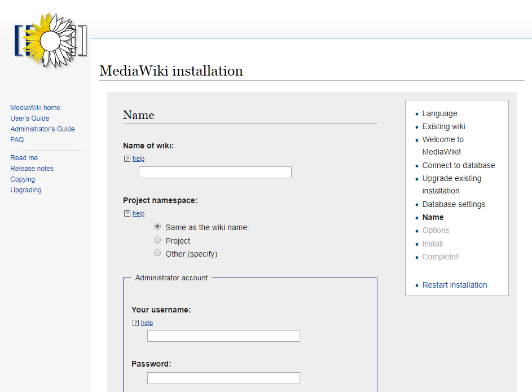Open help link for Name of wiki

pyautogui.click(x=138, y=158)
